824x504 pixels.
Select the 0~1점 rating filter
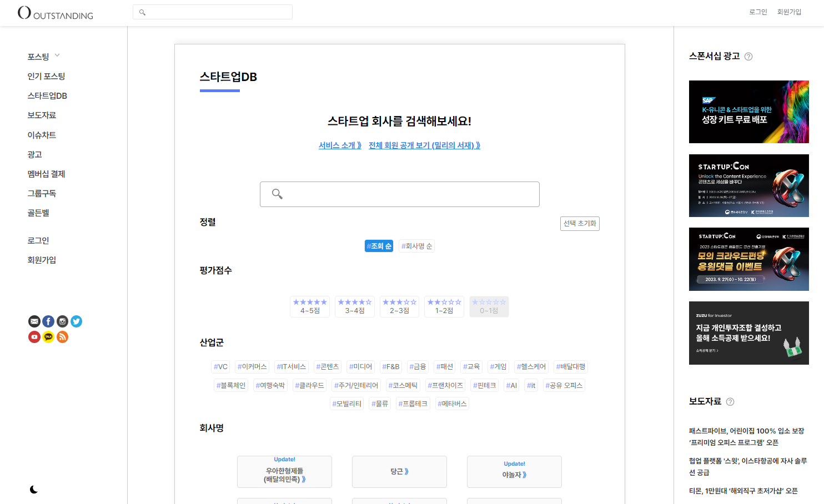coord(489,306)
